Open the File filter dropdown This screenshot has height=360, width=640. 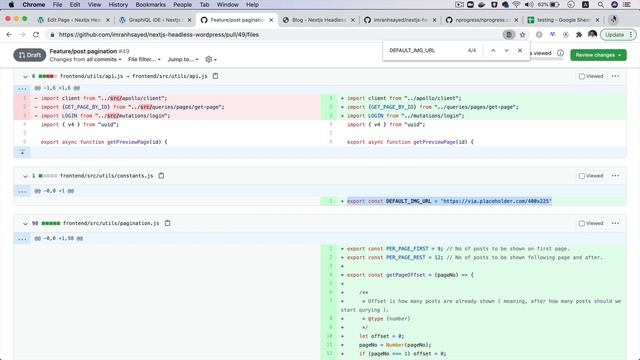point(144,59)
